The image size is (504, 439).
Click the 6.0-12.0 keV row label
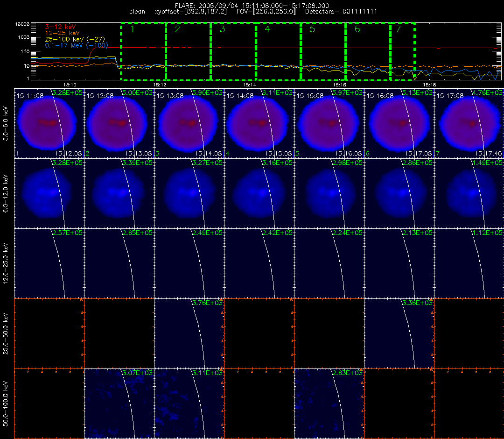(x=6, y=194)
